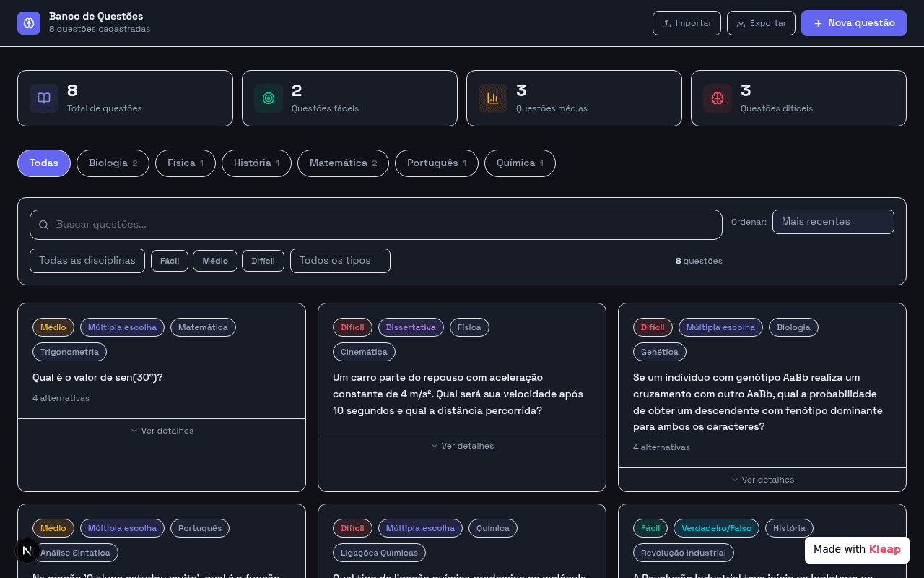Switch to the Física tab

coord(186,163)
